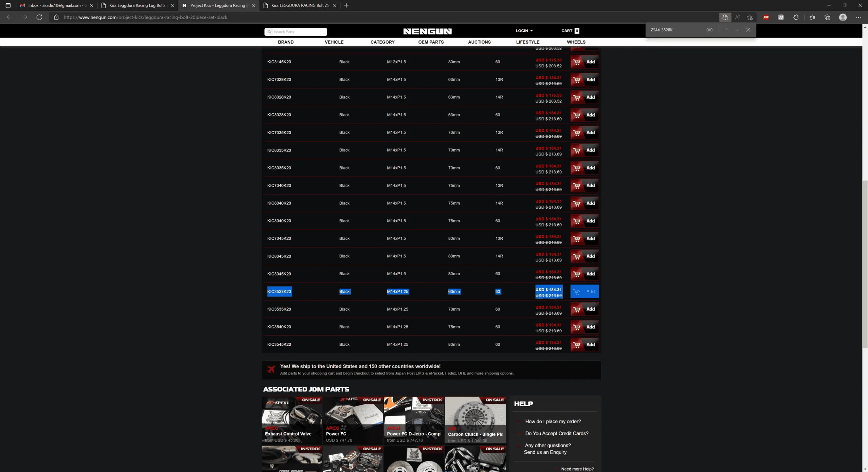This screenshot has height=472, width=868.
Task: Open the AUCTIONS menu
Action: tap(479, 42)
